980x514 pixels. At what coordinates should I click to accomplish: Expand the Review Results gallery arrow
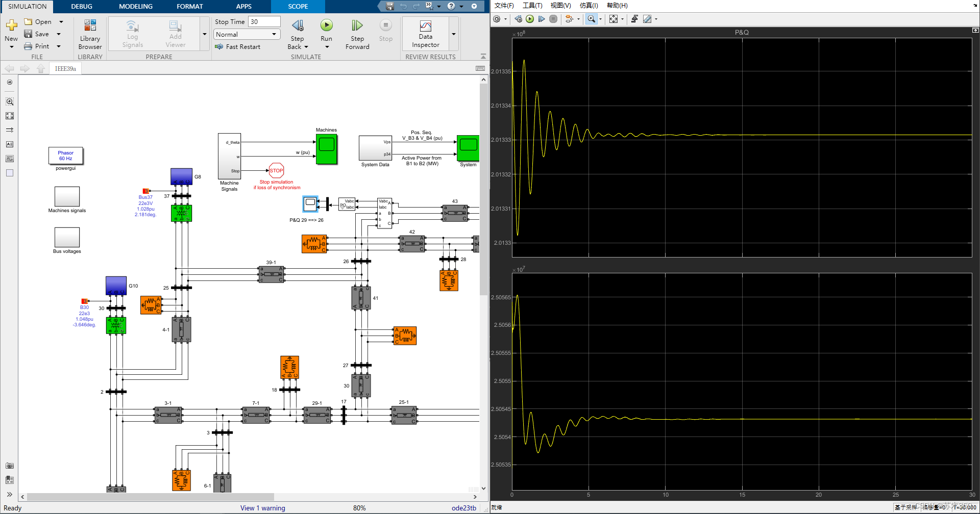point(454,34)
